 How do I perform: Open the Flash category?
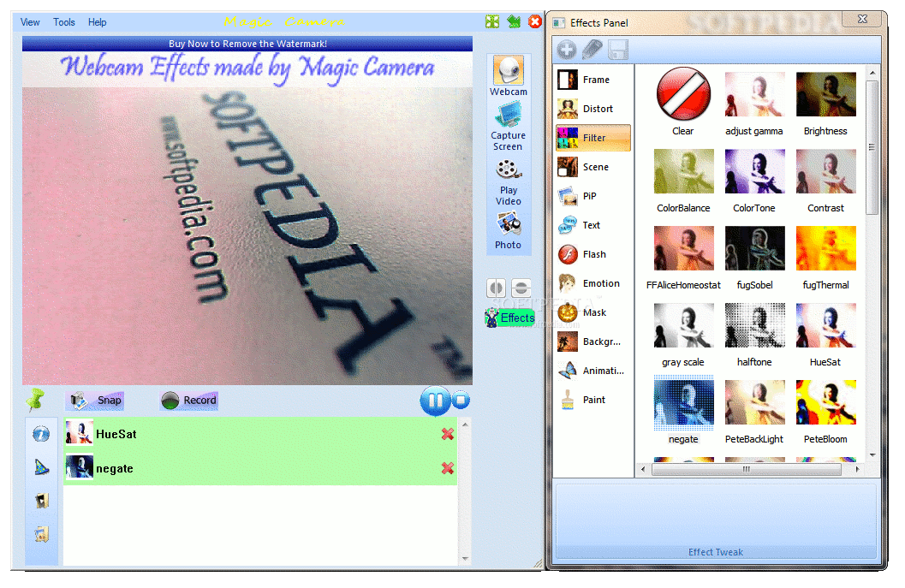tap(592, 254)
